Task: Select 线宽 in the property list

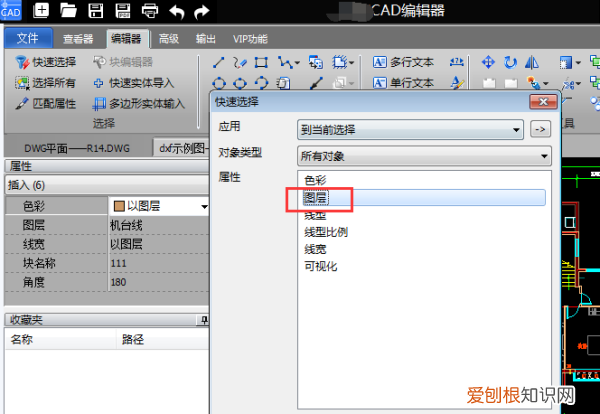Action: [315, 249]
